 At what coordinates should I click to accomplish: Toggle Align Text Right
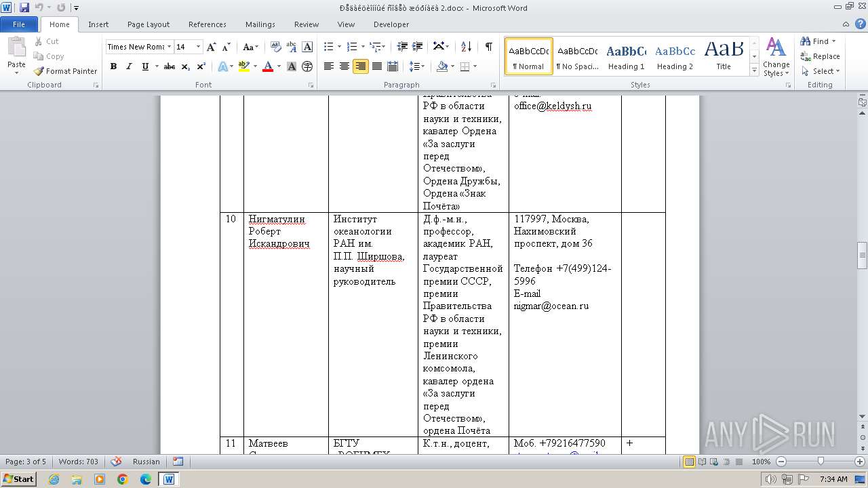[x=360, y=66]
